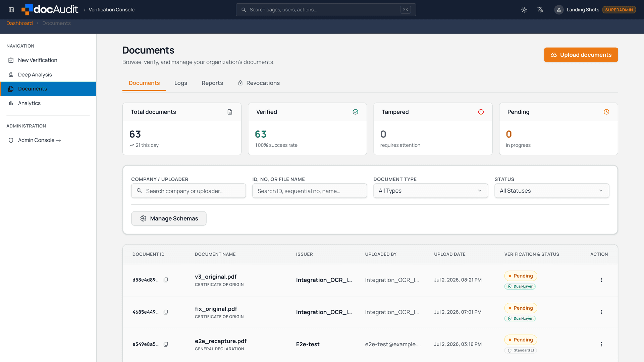
Task: Click the Pending clock icon
Action: point(606,112)
